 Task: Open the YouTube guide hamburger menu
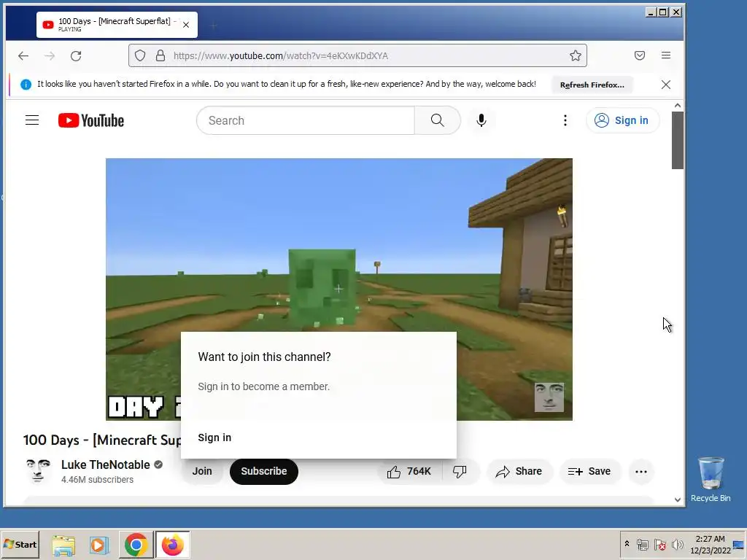pos(32,120)
